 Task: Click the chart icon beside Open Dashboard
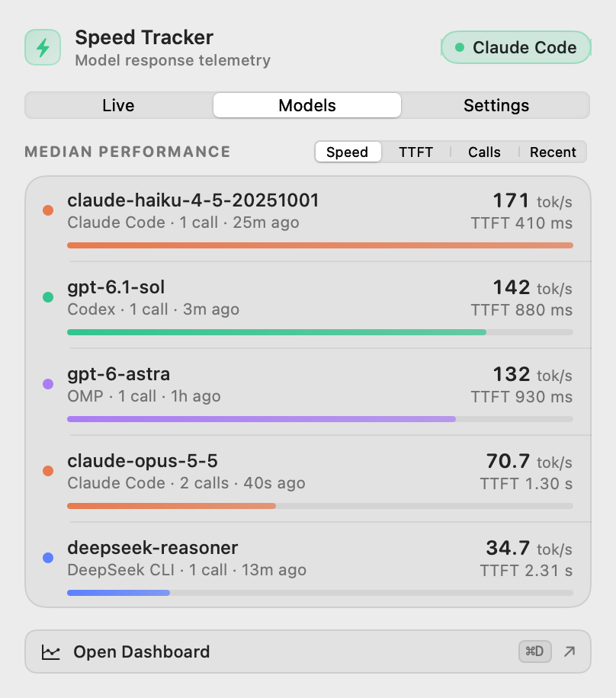pos(50,652)
